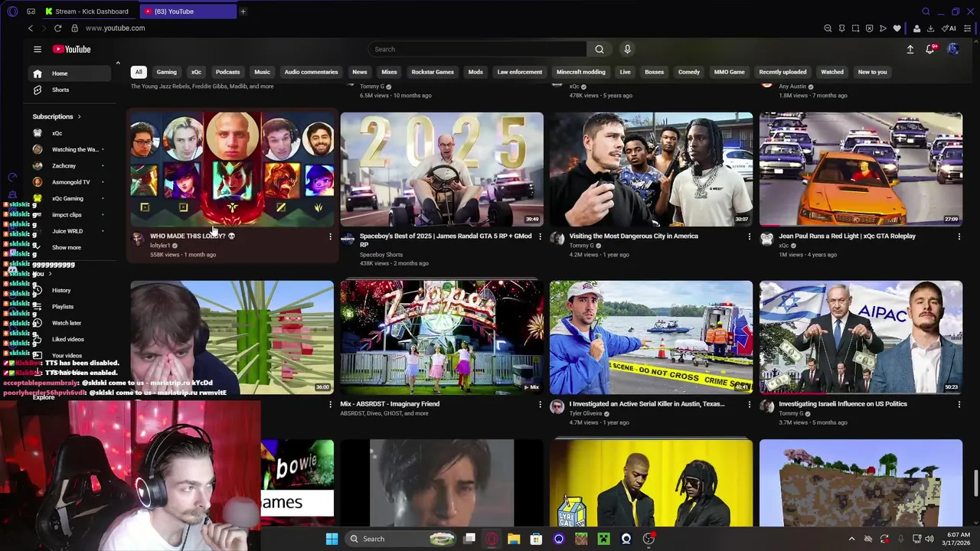Open YouTube notifications bell
Image resolution: width=980 pixels, height=551 pixels.
click(930, 49)
